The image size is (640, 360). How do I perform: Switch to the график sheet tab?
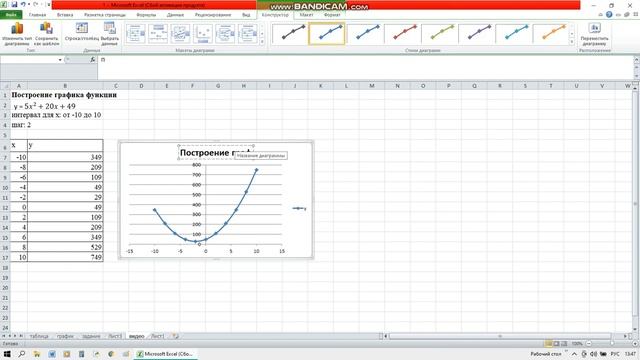coord(65,336)
